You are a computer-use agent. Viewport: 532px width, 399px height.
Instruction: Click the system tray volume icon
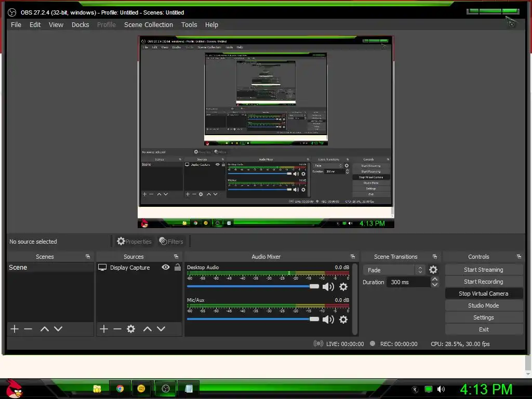pos(441,389)
